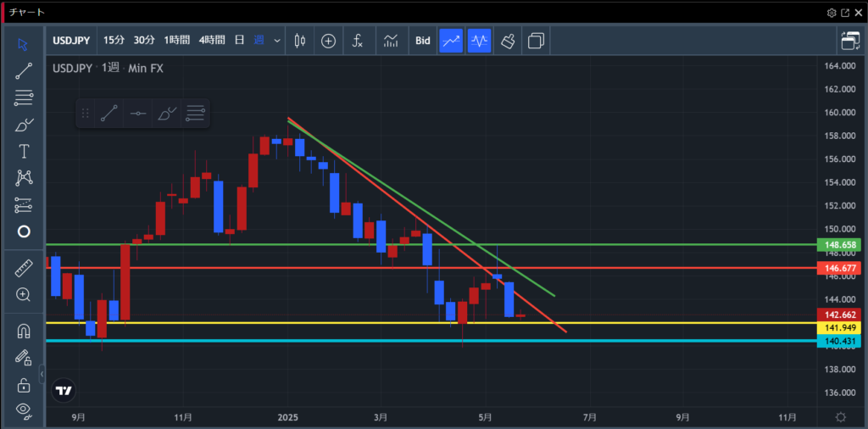Image resolution: width=868 pixels, height=429 pixels.
Task: Click the green 148.658 price label
Action: click(x=838, y=245)
